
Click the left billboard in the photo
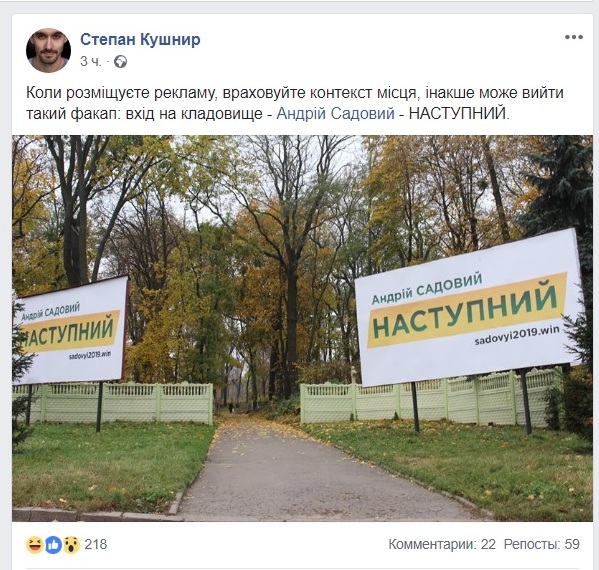[x=70, y=330]
